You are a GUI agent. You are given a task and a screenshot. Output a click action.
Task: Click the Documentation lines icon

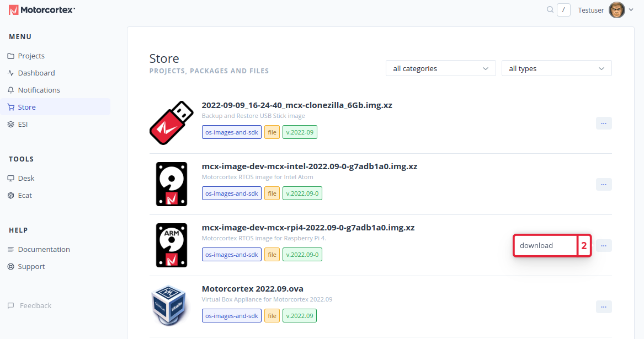11,250
